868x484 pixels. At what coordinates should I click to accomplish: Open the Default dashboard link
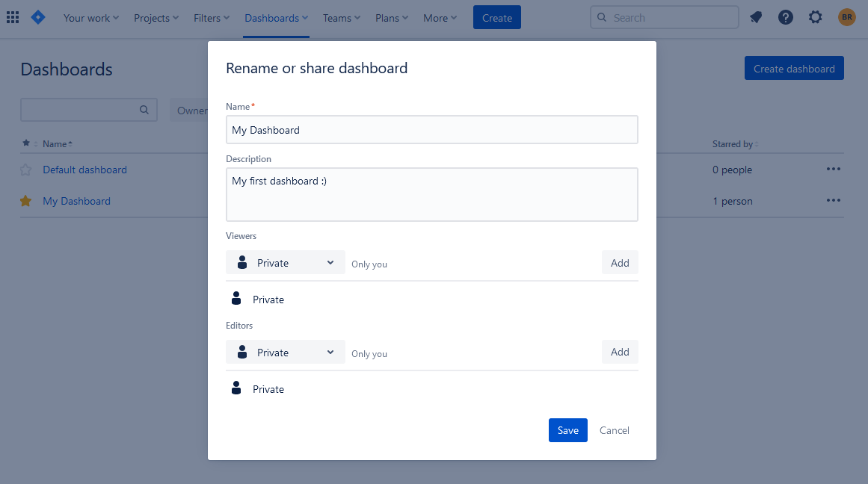(84, 170)
